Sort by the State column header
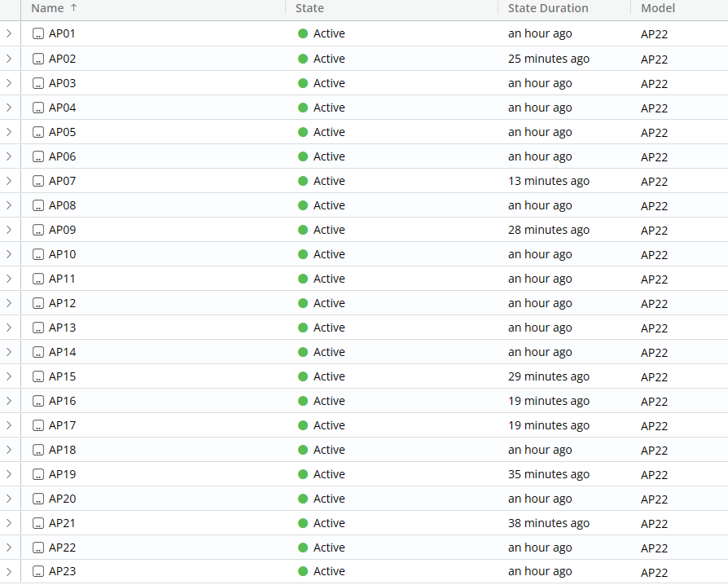Image resolution: width=728 pixels, height=585 pixels. pos(309,8)
